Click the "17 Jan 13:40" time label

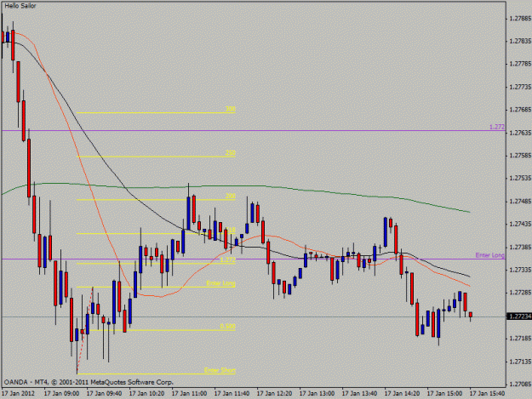click(x=359, y=394)
